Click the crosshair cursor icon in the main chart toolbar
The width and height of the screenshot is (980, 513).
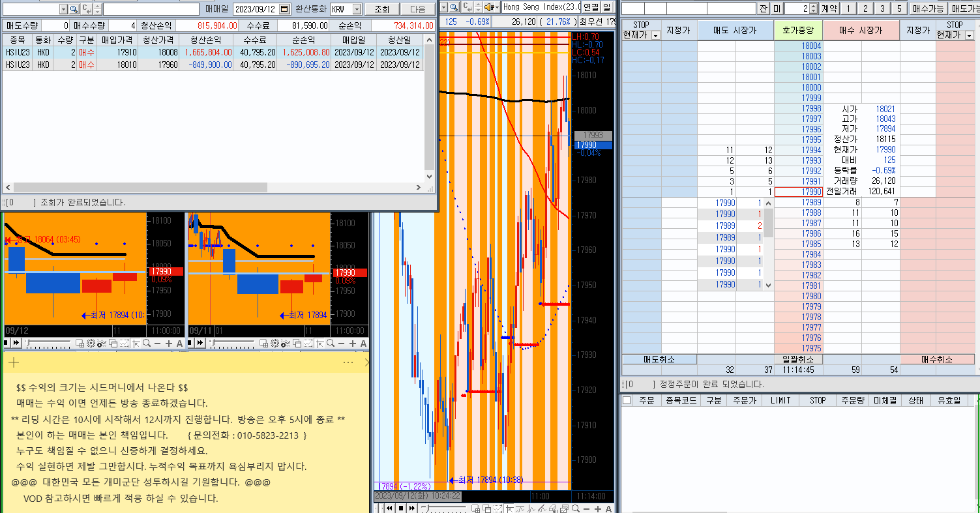(x=509, y=508)
